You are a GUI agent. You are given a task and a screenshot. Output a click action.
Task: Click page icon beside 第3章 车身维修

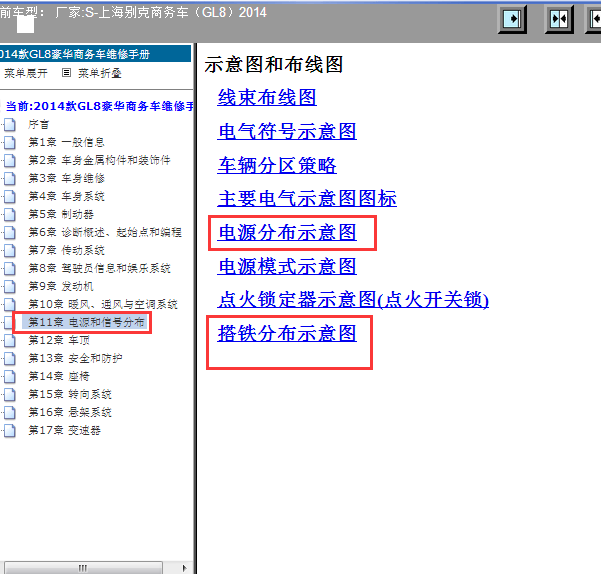(x=10, y=179)
